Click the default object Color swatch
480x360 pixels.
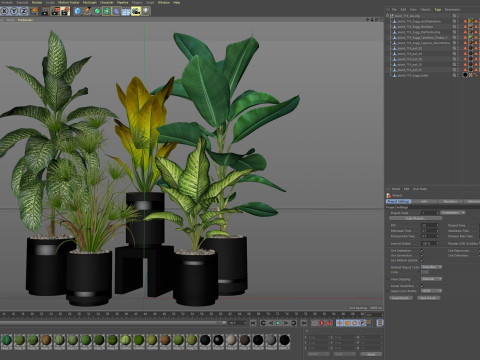click(x=425, y=272)
